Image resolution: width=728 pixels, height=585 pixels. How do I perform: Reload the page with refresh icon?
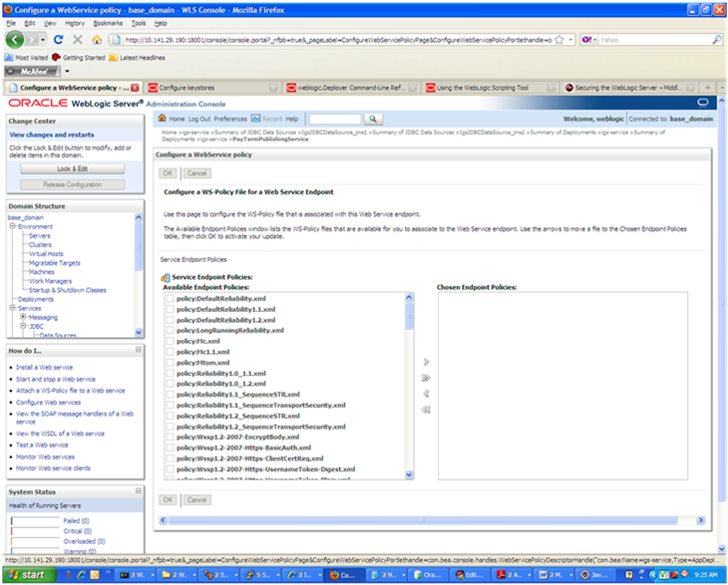[x=59, y=40]
